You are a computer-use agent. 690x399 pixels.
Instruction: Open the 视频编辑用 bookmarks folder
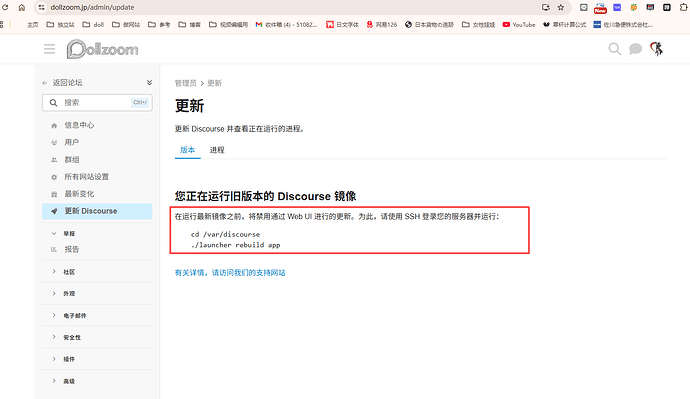[228, 25]
